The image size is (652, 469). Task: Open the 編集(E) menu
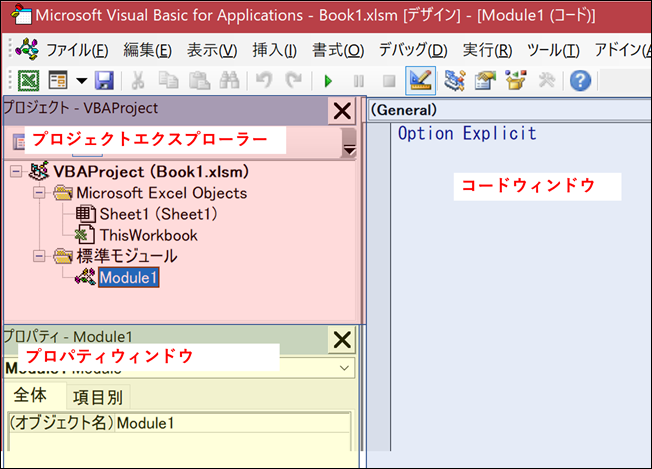click(x=148, y=50)
